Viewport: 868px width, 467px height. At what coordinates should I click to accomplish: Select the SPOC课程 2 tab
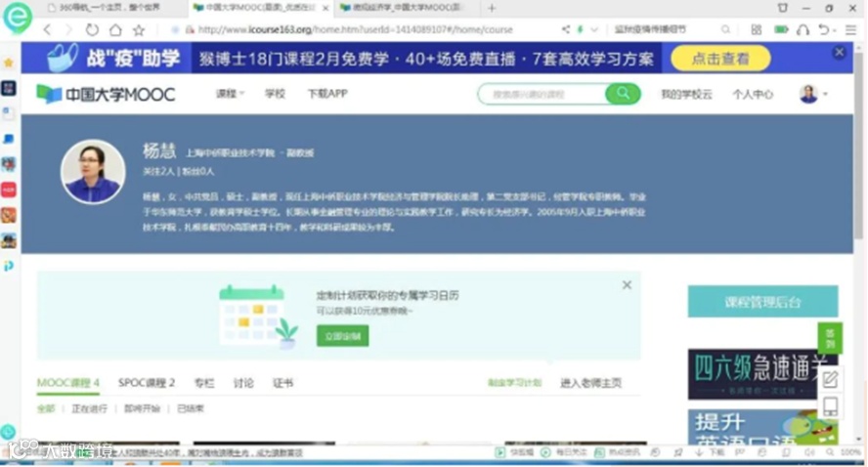pyautogui.click(x=147, y=382)
